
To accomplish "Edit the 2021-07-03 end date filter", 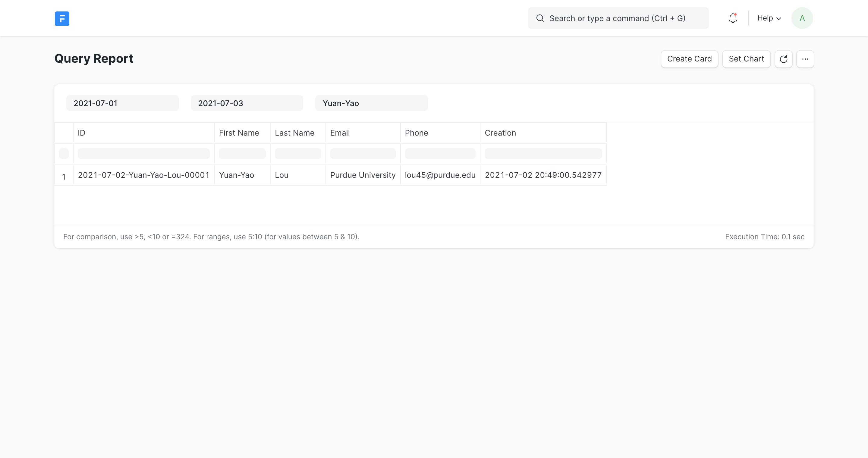I will pos(247,103).
